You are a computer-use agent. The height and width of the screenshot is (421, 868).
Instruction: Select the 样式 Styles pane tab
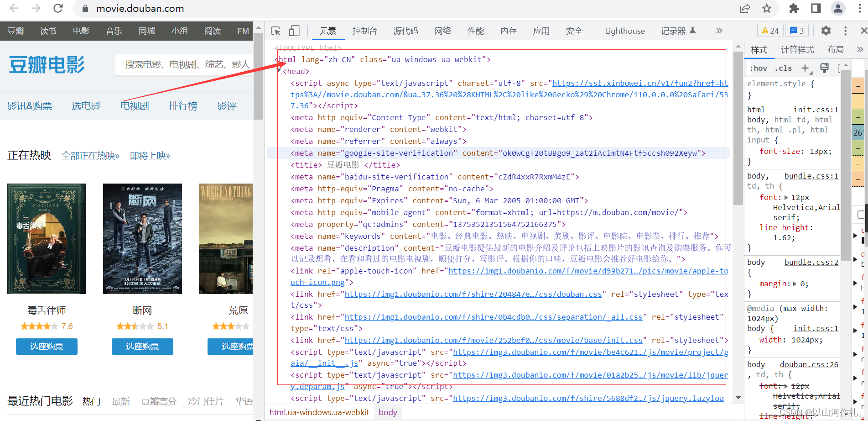(x=759, y=49)
